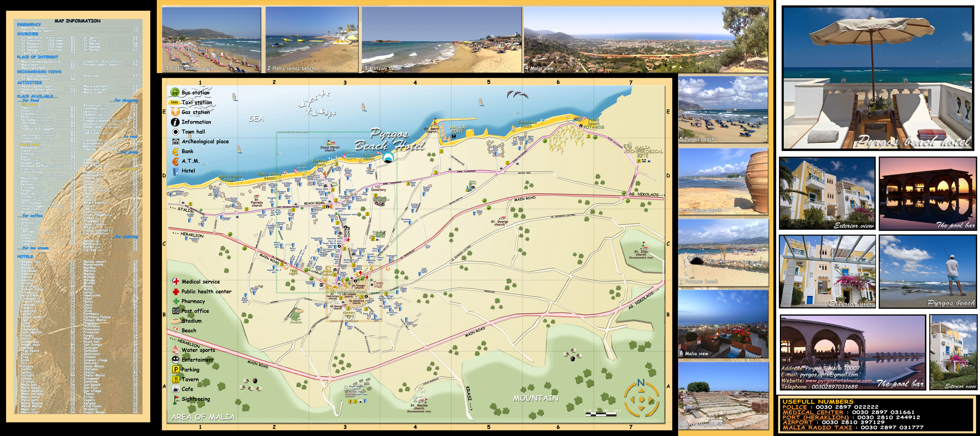Click the Medical service cross icon
This screenshot has height=436, width=980.
[x=176, y=282]
